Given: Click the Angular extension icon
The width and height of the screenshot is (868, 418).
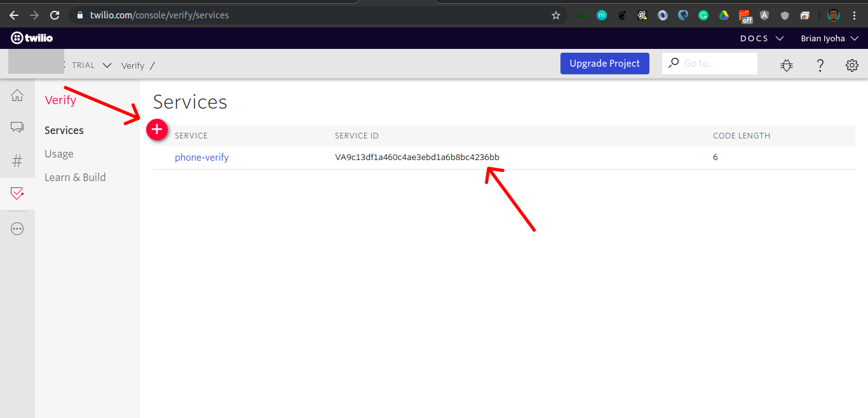Looking at the screenshot, I should [x=764, y=15].
